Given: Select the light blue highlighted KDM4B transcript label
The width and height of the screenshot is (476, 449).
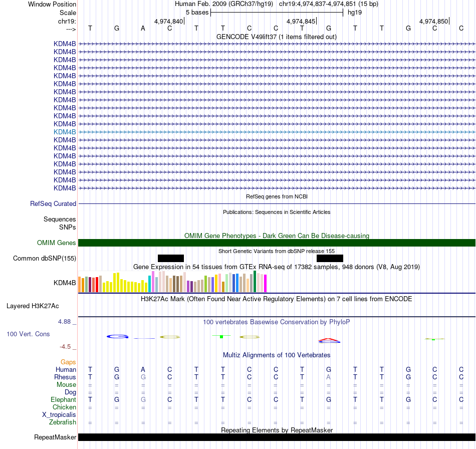Looking at the screenshot, I should [x=65, y=132].
